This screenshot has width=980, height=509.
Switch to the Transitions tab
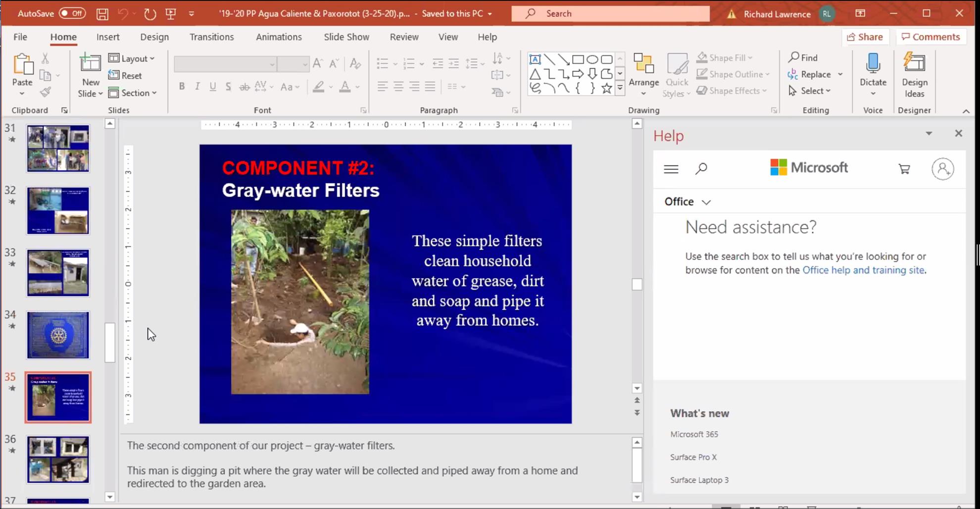[211, 37]
